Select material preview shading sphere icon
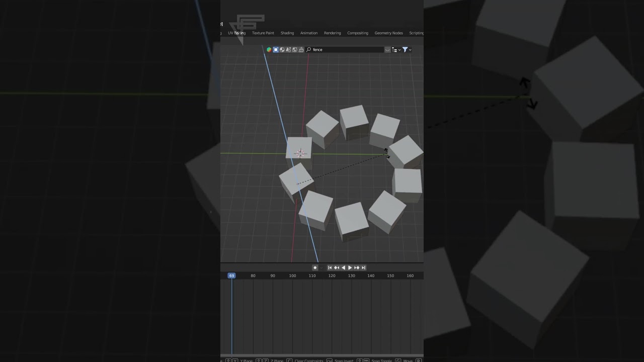The width and height of the screenshot is (644, 362). pyautogui.click(x=282, y=50)
